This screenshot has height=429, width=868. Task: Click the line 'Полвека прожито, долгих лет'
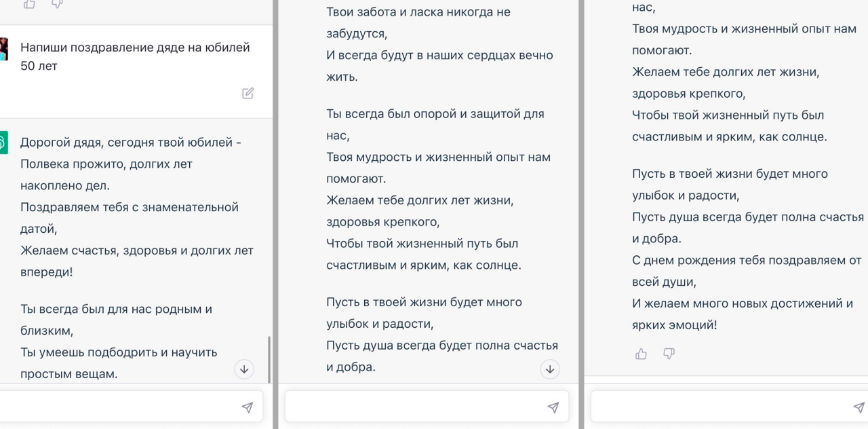click(106, 164)
